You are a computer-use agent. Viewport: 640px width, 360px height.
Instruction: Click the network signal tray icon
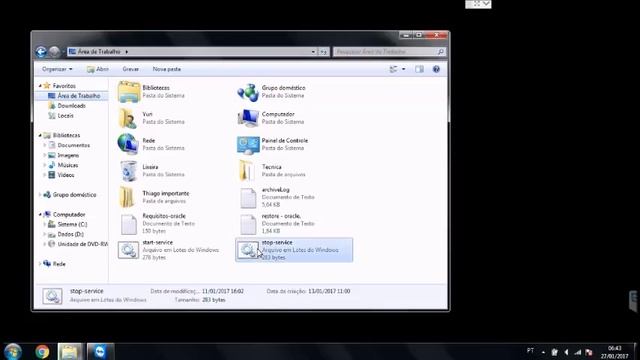tap(578, 352)
